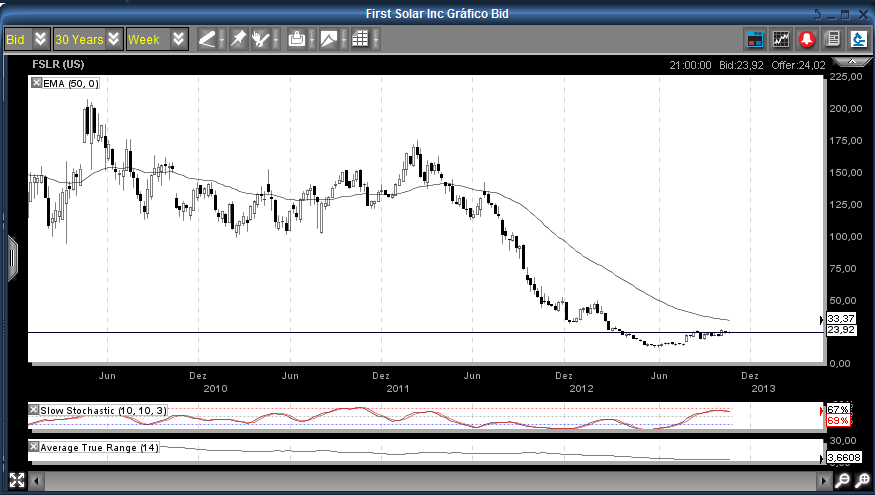Click the Slow Stochastic (10, 10, 3) label

click(x=103, y=411)
